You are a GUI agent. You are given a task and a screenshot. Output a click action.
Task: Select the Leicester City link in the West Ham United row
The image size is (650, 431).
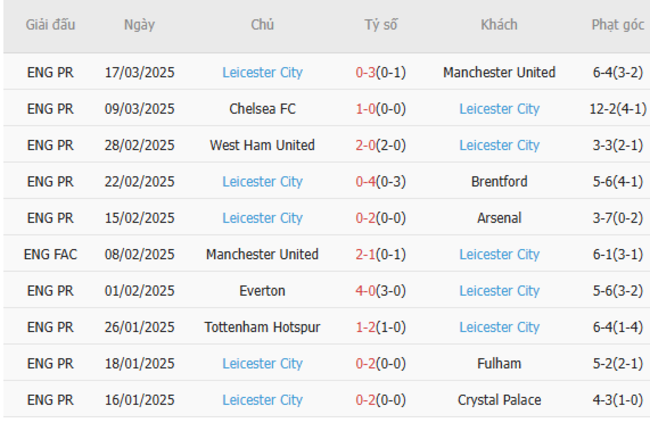(x=499, y=145)
